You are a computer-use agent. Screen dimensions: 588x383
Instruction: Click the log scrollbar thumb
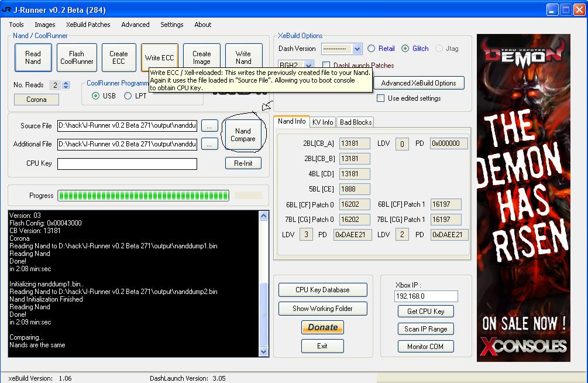[x=264, y=314]
